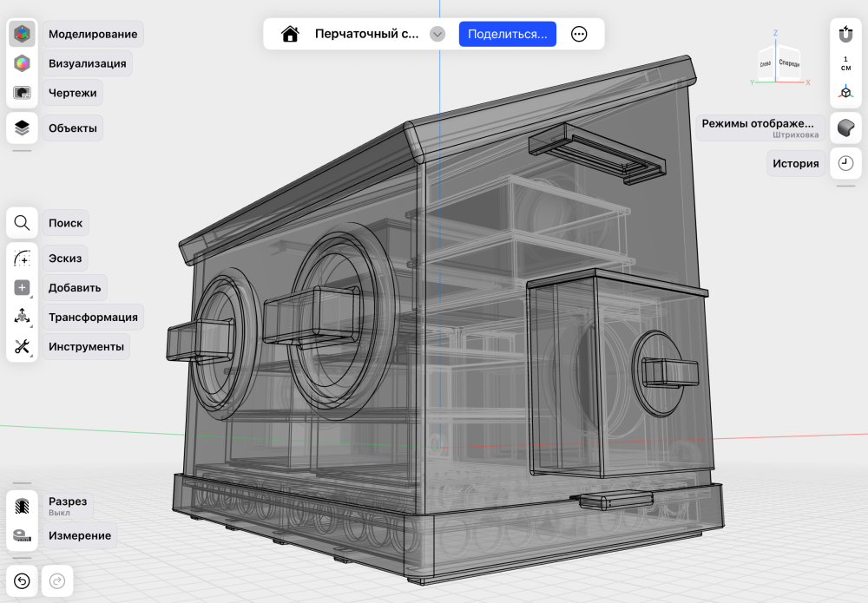Click the Поделиться share button
868x603 pixels.
pyautogui.click(x=507, y=34)
